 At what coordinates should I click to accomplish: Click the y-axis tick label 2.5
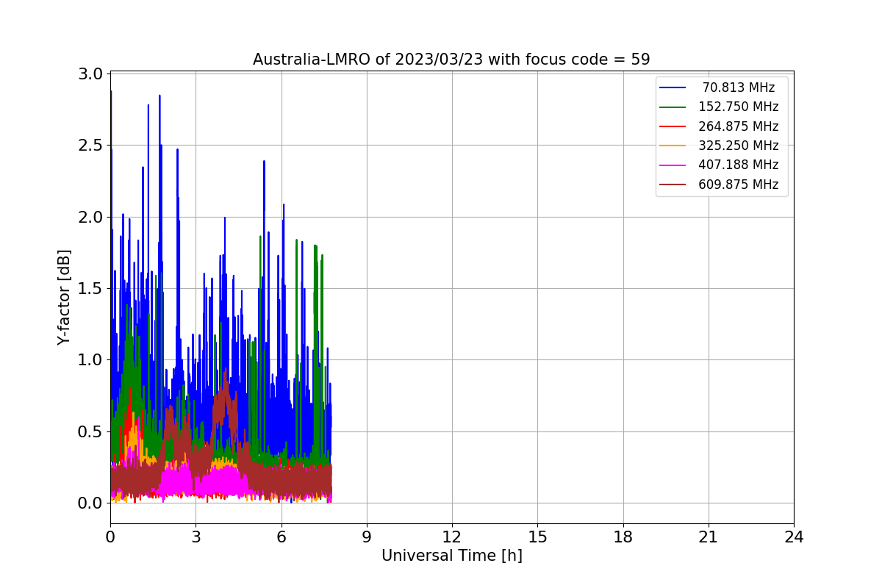coord(90,146)
